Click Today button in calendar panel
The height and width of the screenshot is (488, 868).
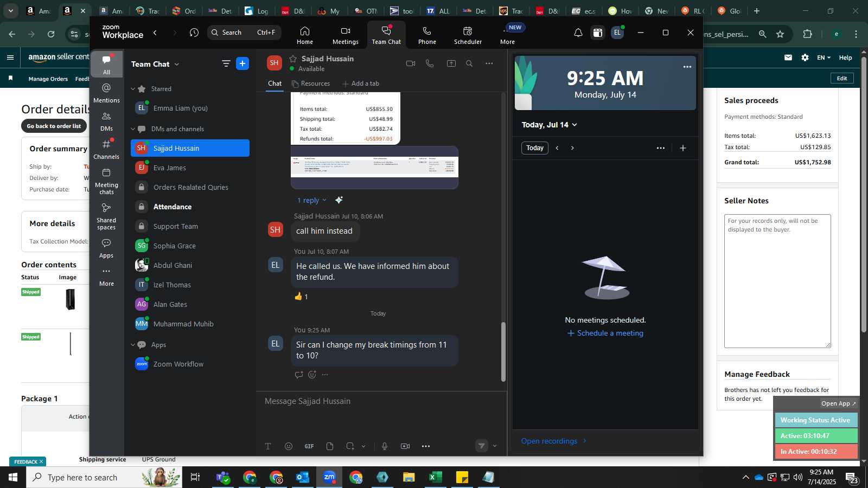[x=535, y=148]
